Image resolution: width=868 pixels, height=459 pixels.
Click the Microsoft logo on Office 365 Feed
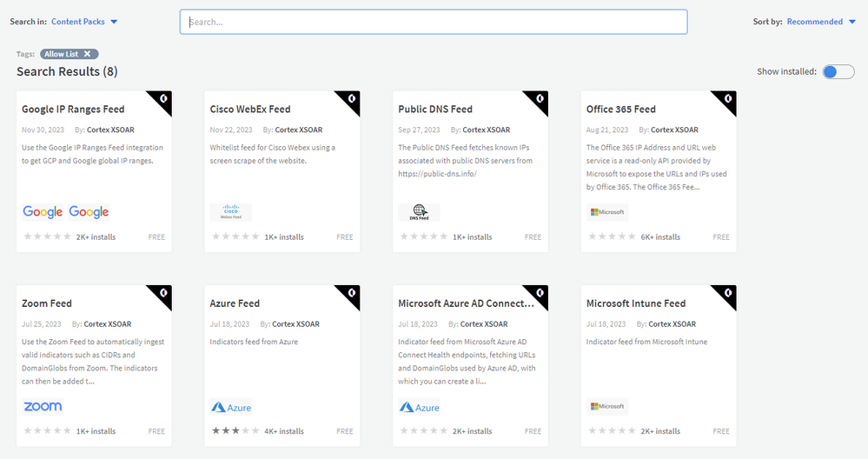coord(607,212)
